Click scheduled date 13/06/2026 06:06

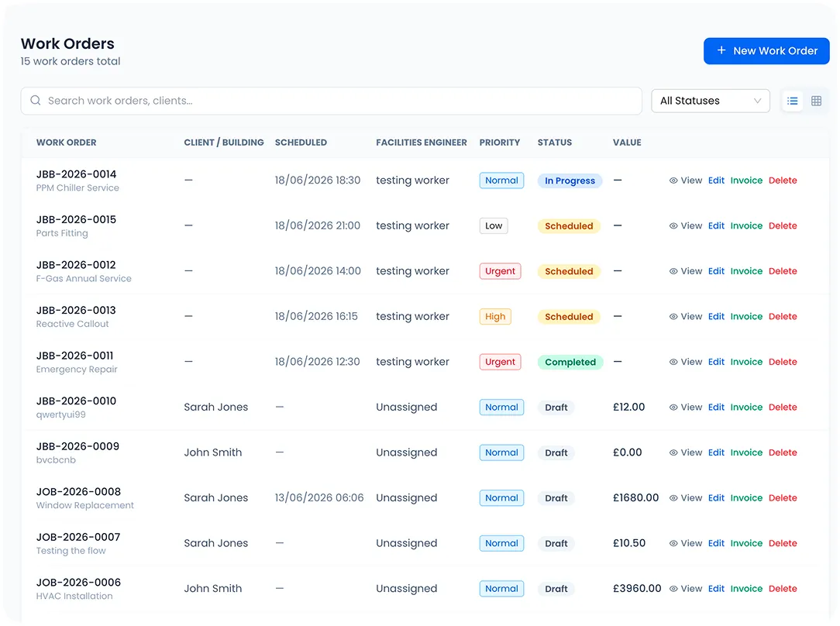[319, 498]
